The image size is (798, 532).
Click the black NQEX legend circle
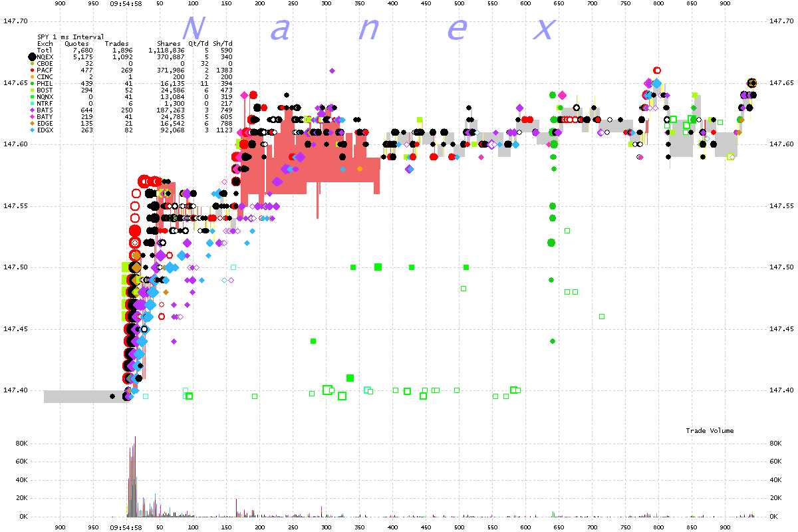point(31,57)
